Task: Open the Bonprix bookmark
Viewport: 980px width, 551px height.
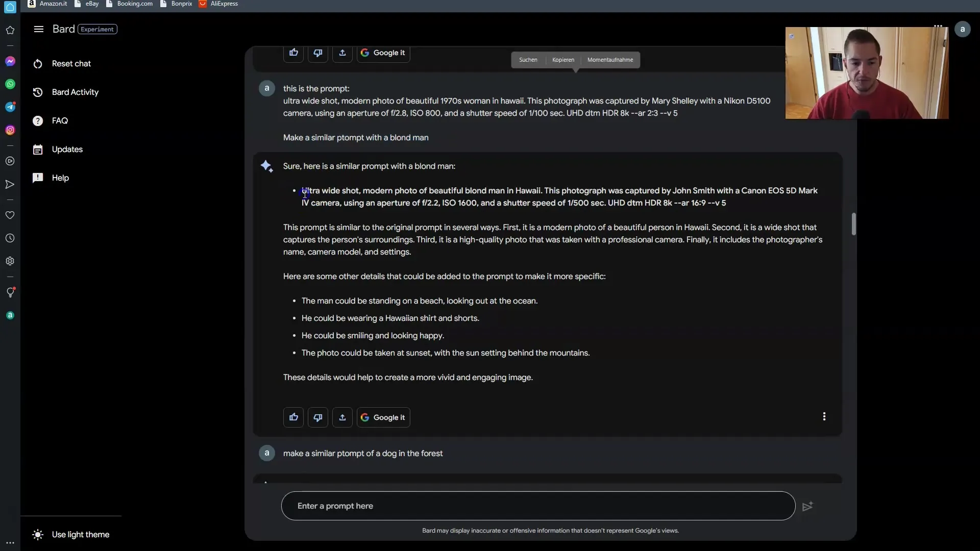Action: 176,4
